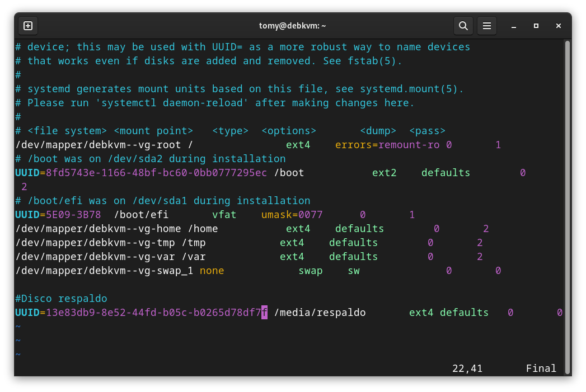
Task: Minimize the terminal window
Action: click(x=514, y=26)
